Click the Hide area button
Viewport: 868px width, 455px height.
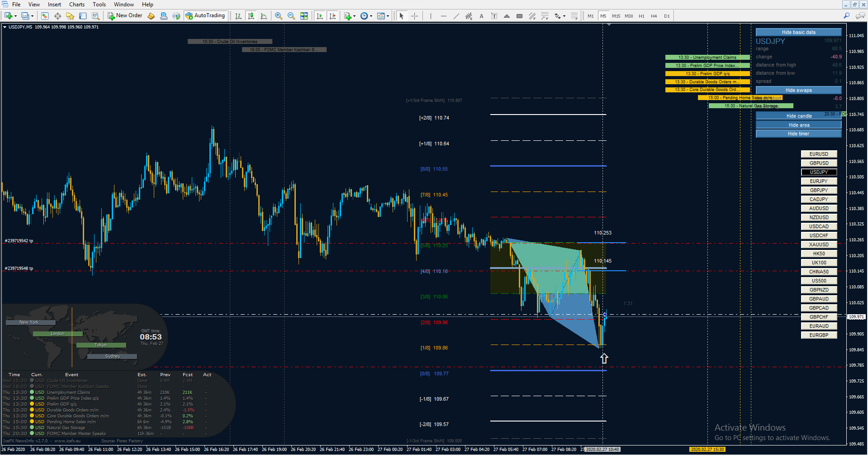click(798, 125)
